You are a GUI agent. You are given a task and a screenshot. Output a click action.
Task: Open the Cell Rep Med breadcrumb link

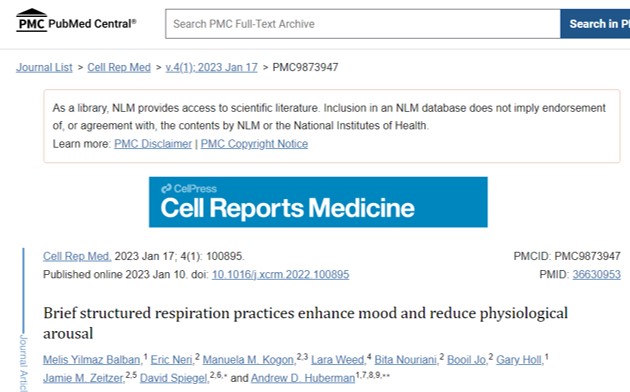click(x=119, y=67)
